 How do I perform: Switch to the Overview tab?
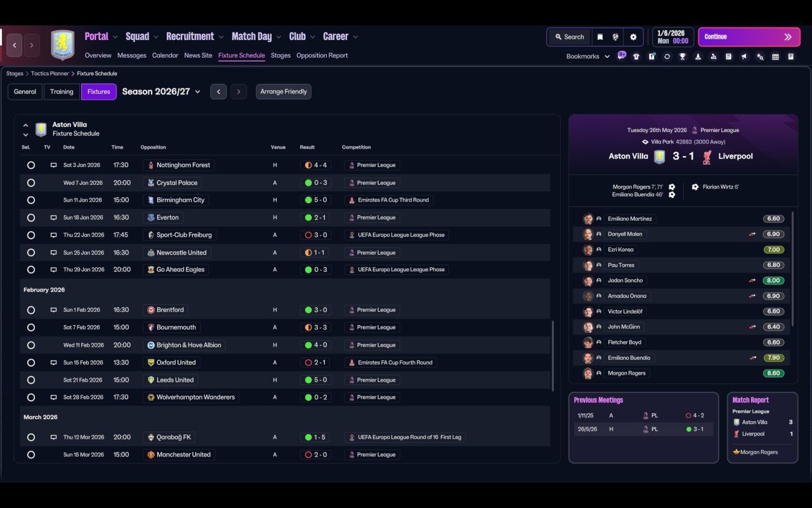pos(98,55)
